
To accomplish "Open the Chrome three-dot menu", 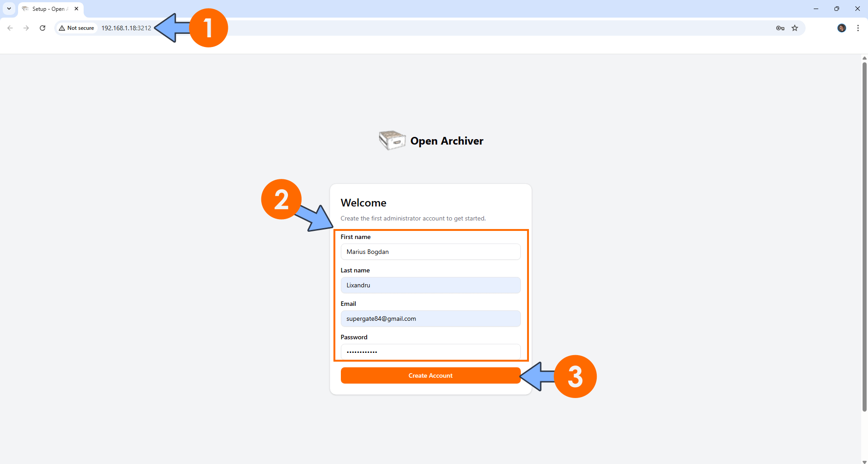I will click(858, 28).
